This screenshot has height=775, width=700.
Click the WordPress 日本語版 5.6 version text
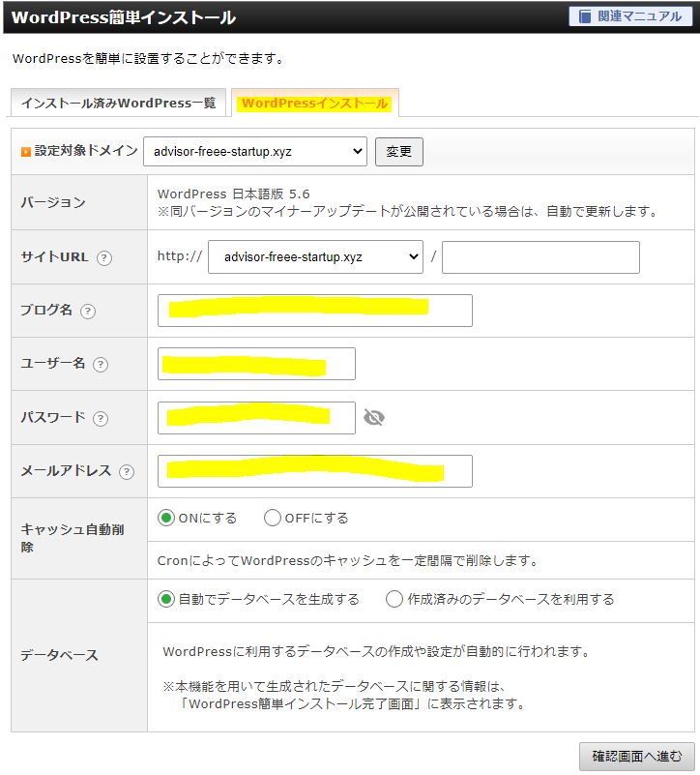click(234, 194)
